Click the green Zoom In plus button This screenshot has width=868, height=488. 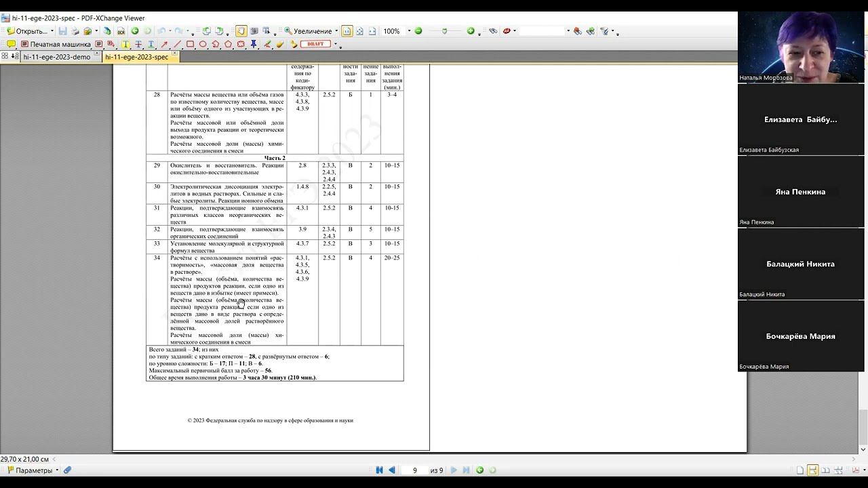[471, 31]
